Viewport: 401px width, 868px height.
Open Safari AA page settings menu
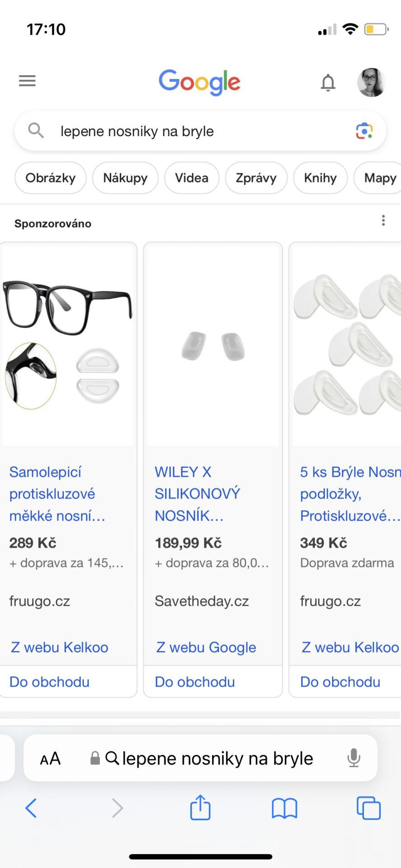click(50, 759)
